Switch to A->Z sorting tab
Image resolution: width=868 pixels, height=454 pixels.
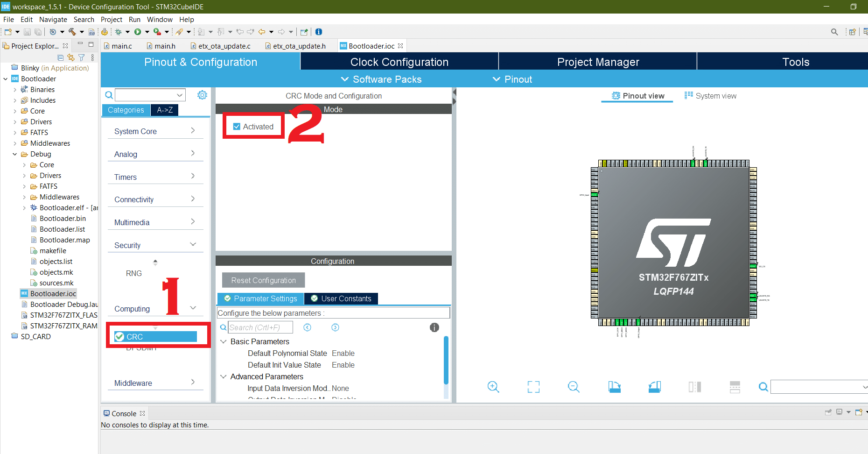pyautogui.click(x=165, y=110)
